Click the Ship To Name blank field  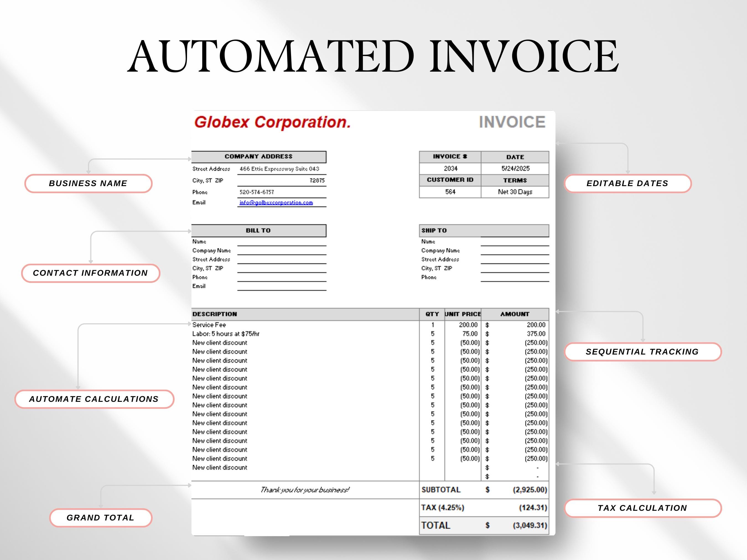tap(515, 242)
